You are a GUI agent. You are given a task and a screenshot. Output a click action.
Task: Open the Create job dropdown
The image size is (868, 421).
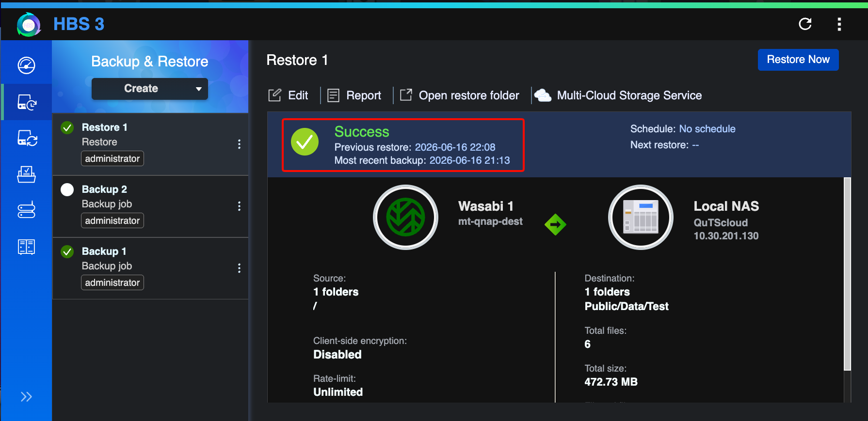click(x=150, y=89)
